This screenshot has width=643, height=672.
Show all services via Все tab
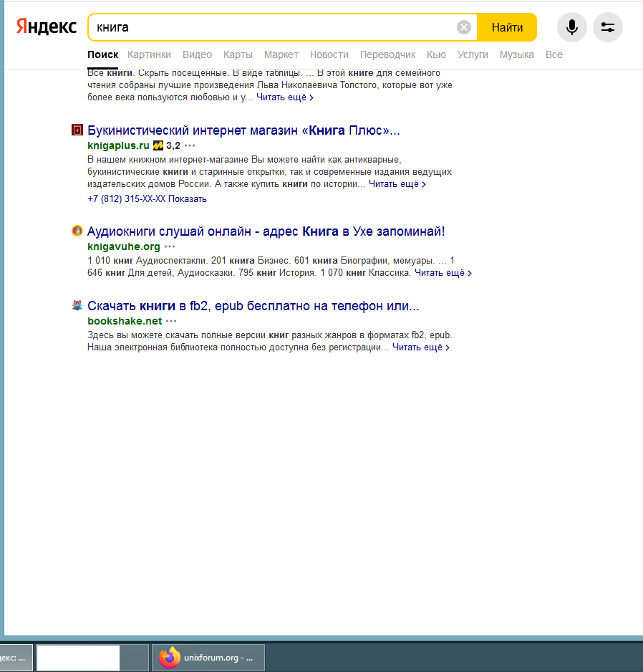tap(554, 55)
